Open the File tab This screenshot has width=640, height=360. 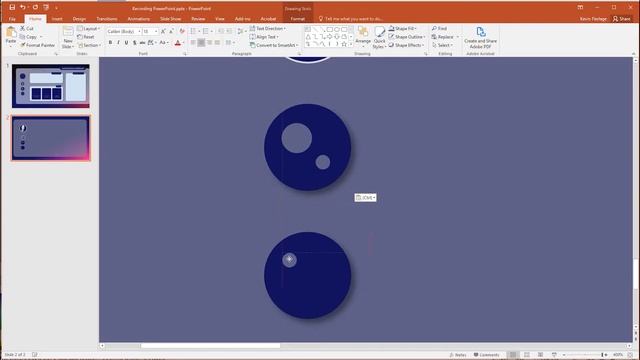pos(12,19)
